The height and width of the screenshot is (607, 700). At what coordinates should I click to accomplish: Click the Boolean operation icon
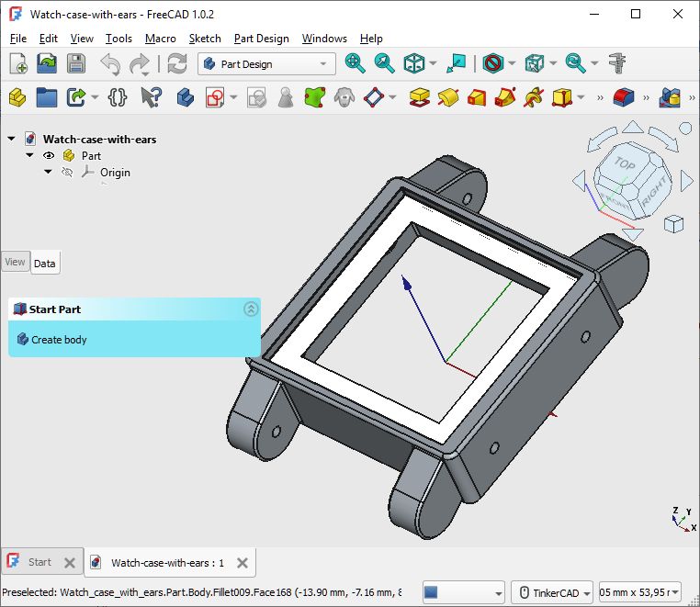pos(670,97)
